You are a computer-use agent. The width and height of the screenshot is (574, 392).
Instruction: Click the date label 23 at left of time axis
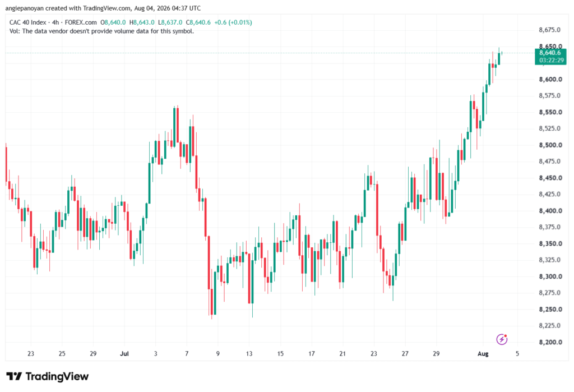click(x=31, y=353)
